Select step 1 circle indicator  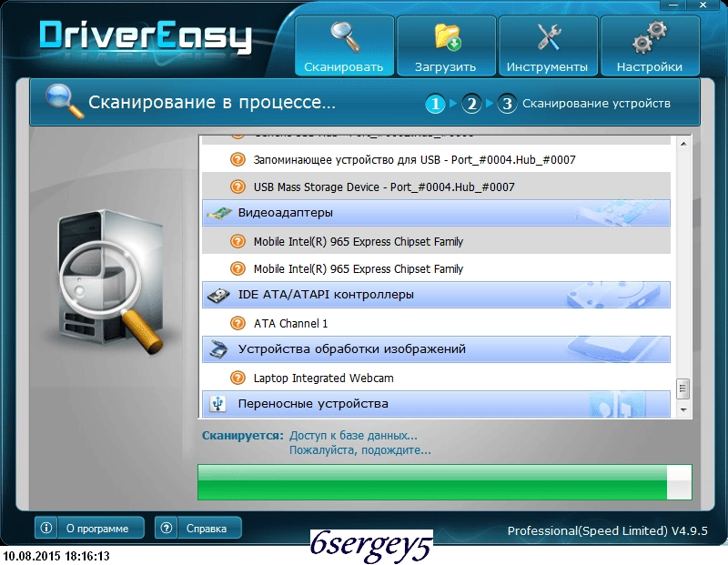click(x=435, y=104)
